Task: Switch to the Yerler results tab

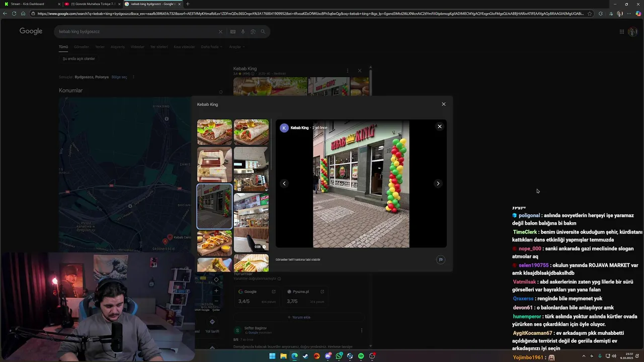Action: tap(100, 47)
